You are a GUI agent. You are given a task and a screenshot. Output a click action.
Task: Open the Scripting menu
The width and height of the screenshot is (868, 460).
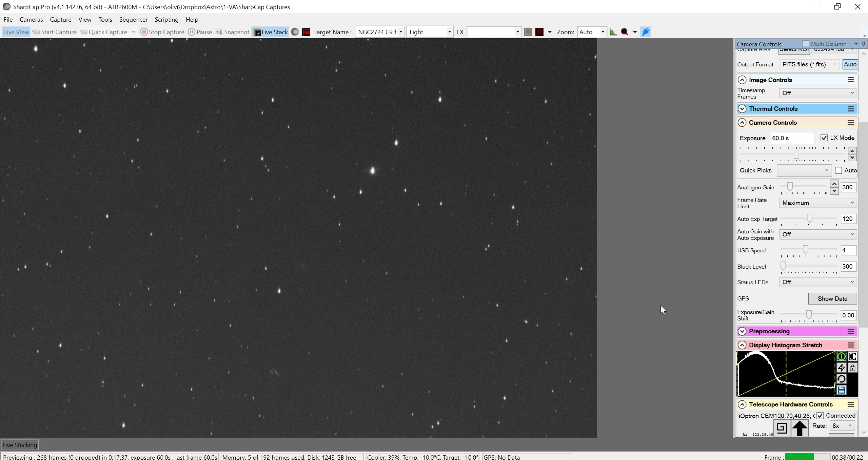[x=166, y=20]
